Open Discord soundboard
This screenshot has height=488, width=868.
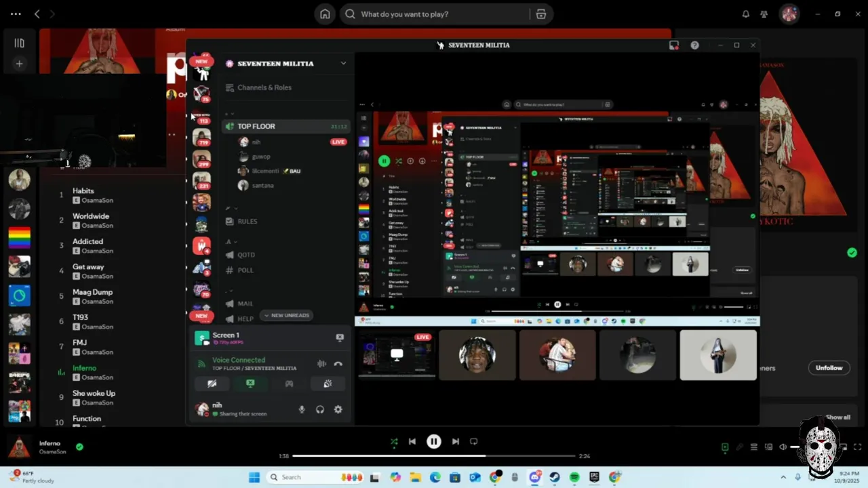point(328,384)
